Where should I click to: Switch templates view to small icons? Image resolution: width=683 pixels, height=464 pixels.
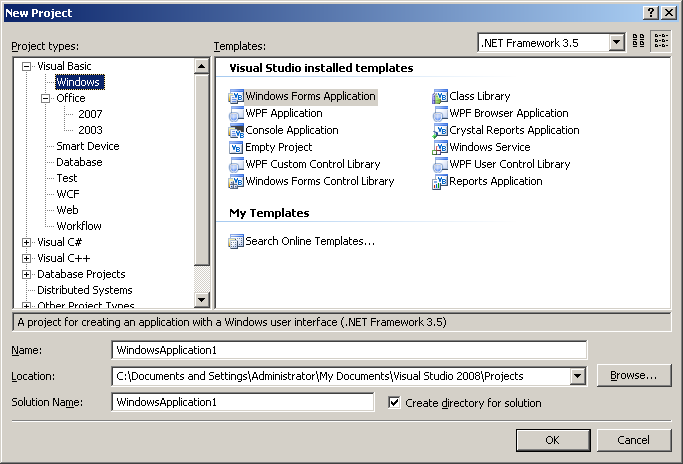tap(661, 41)
